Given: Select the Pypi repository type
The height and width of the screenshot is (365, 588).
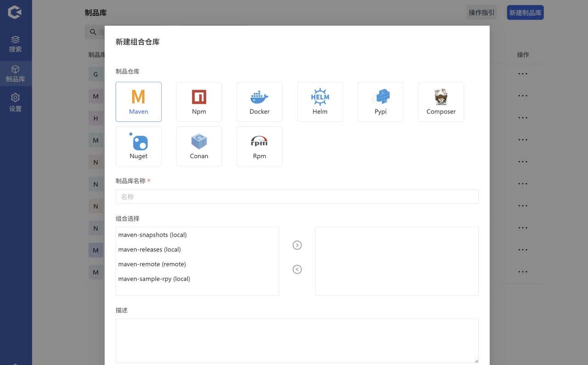Looking at the screenshot, I should (380, 102).
